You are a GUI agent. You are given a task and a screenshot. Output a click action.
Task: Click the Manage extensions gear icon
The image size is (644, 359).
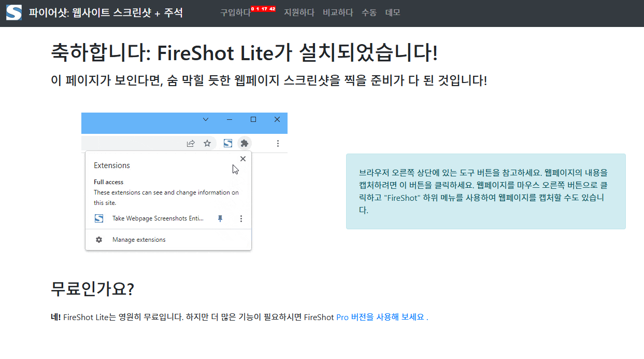coord(99,240)
